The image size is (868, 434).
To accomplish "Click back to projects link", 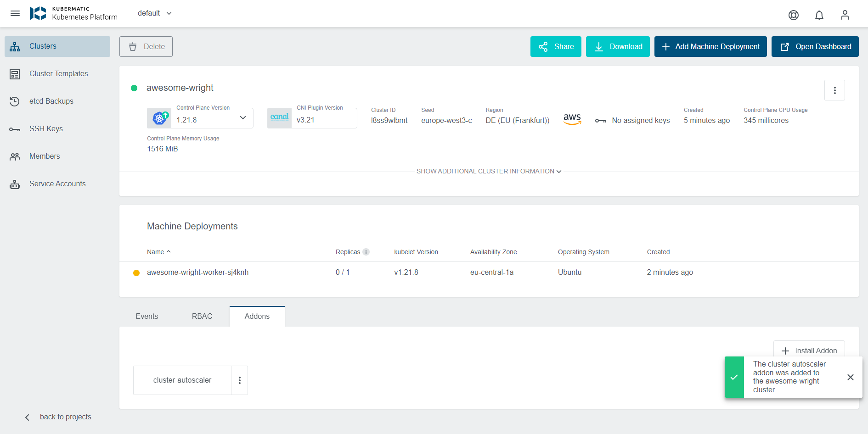I will [x=65, y=417].
